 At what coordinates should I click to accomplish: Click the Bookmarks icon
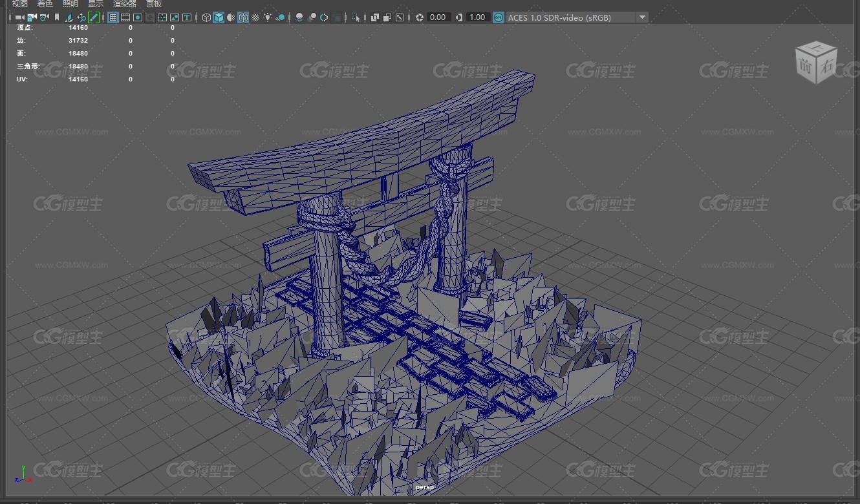coord(57,17)
